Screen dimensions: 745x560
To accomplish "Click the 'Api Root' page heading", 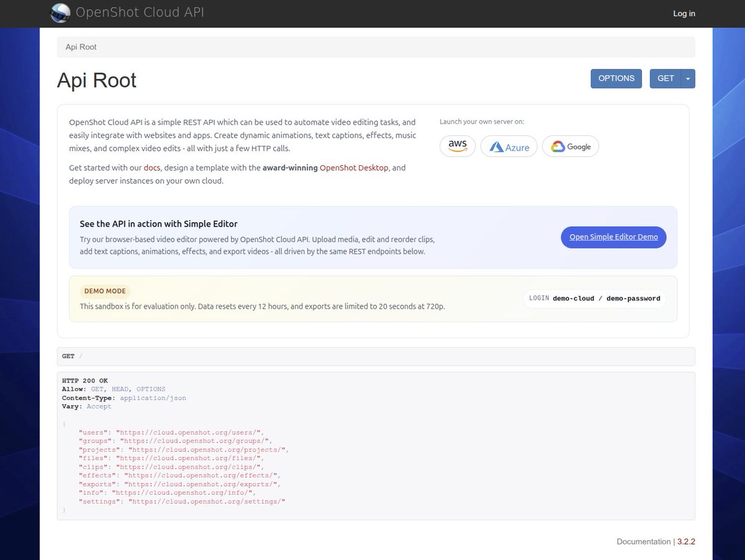I will [97, 80].
